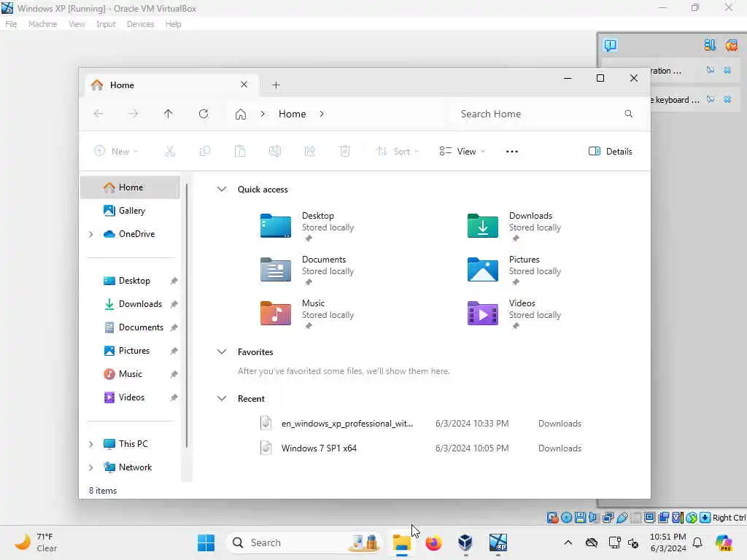The image size is (747, 560).
Task: Unpin Desktop from the sidebar
Action: (174, 281)
